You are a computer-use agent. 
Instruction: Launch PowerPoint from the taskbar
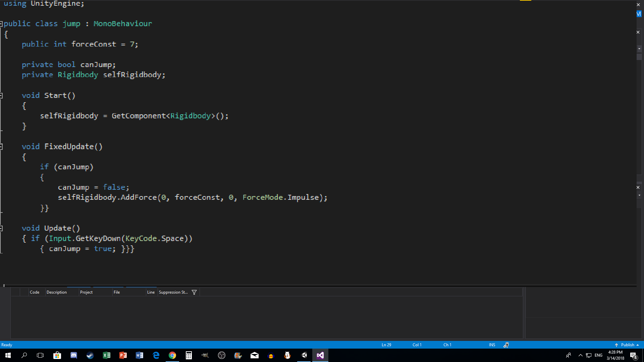[123, 355]
